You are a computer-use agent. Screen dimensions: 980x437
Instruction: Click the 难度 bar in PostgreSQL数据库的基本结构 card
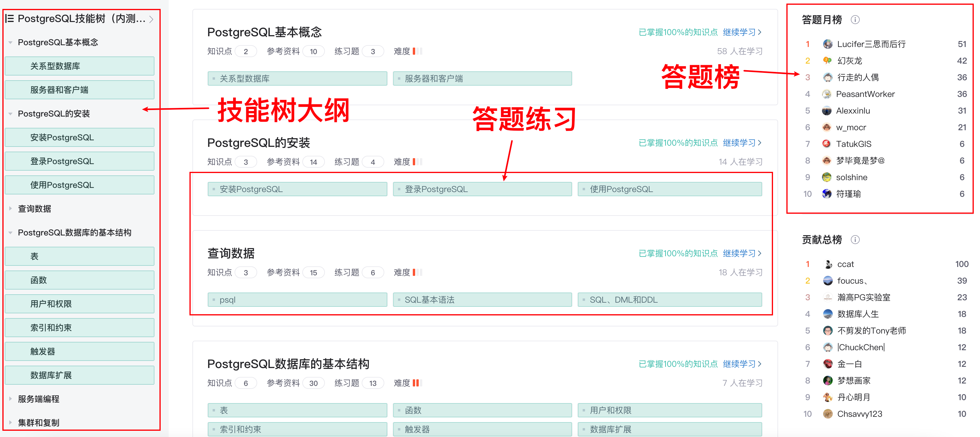point(417,383)
